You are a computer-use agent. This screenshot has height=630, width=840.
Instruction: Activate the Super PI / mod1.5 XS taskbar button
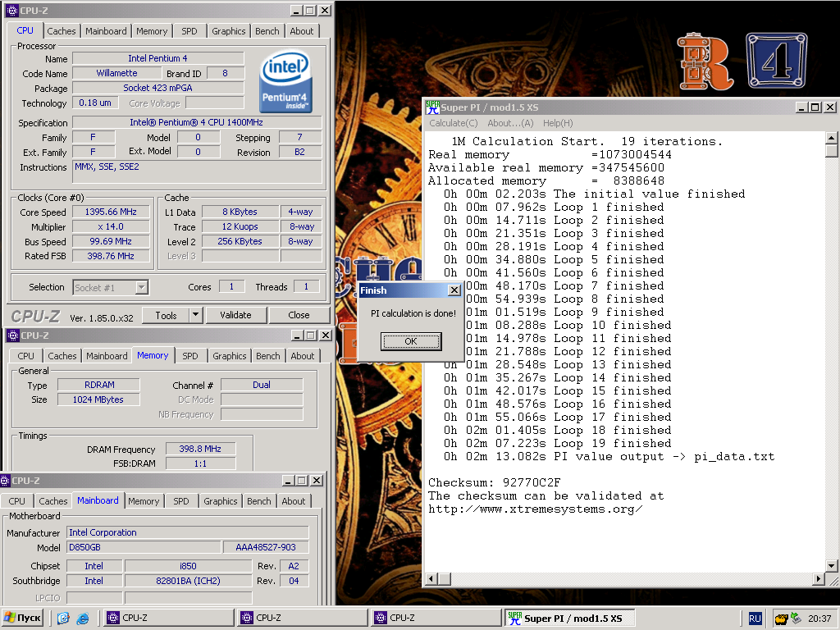click(x=570, y=619)
